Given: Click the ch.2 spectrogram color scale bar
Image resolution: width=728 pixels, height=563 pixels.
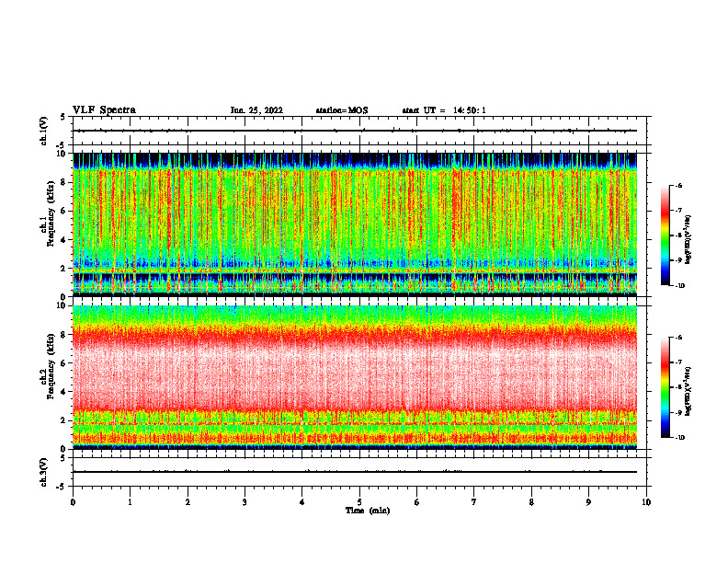Looking at the screenshot, I should (x=665, y=387).
